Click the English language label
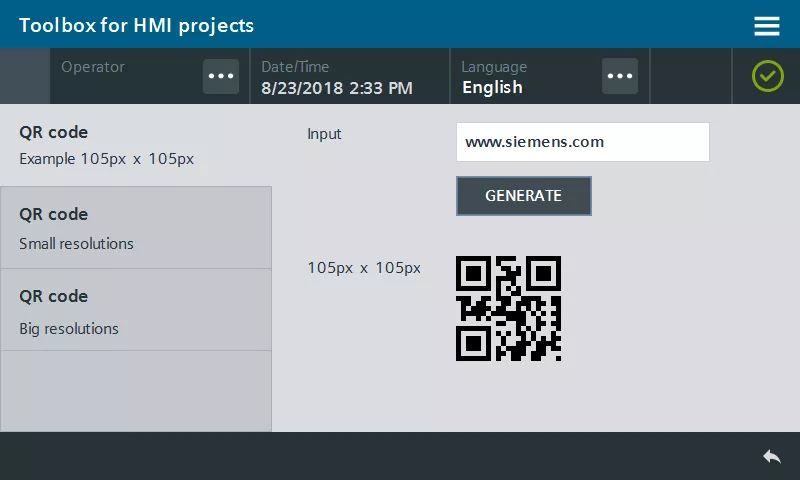Image resolution: width=800 pixels, height=480 pixels. (x=492, y=87)
